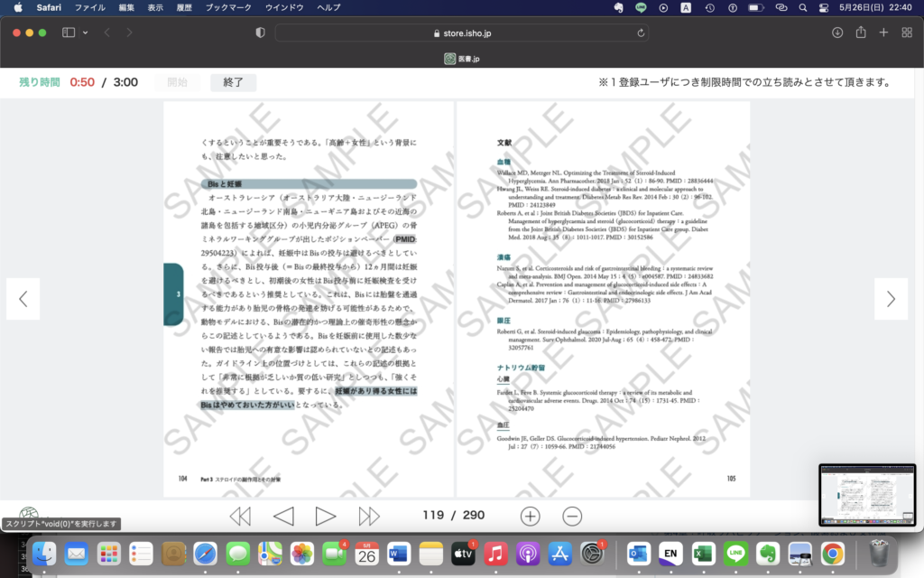Click the Share icon in Safari toolbar

(x=861, y=33)
